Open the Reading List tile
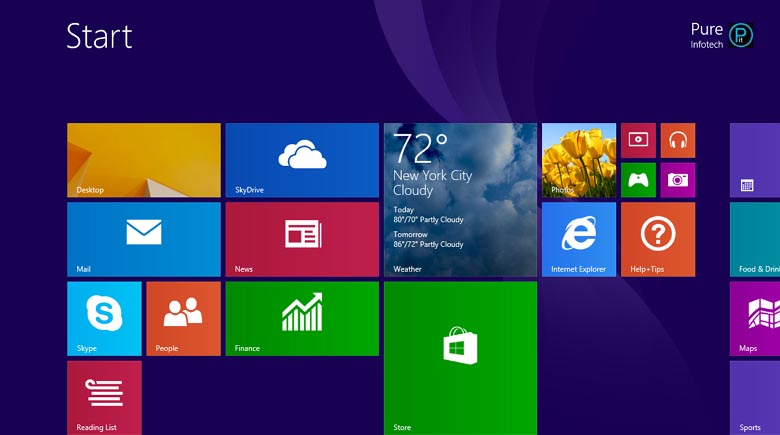Image resolution: width=780 pixels, height=435 pixels. pos(104,398)
